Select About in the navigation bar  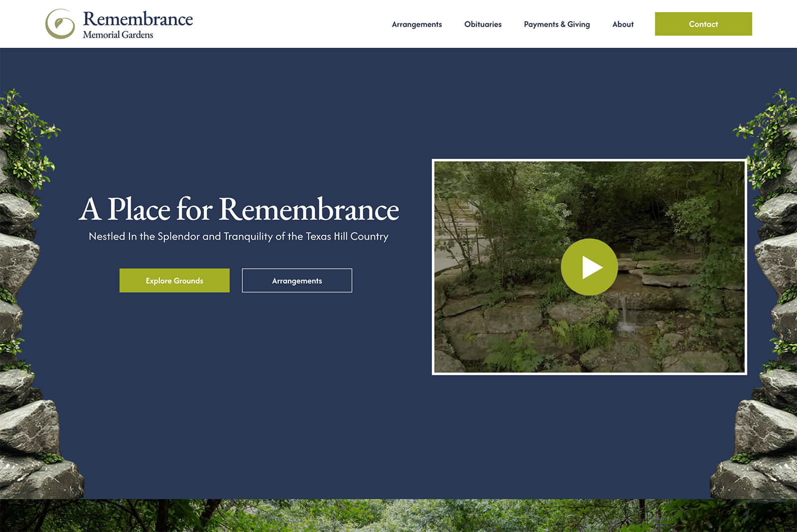(x=623, y=24)
